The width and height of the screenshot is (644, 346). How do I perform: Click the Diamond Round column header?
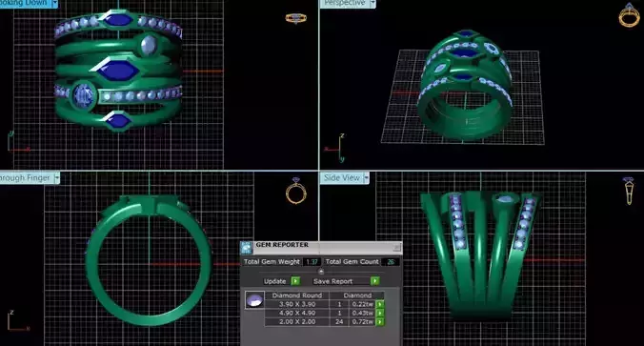pyautogui.click(x=297, y=295)
